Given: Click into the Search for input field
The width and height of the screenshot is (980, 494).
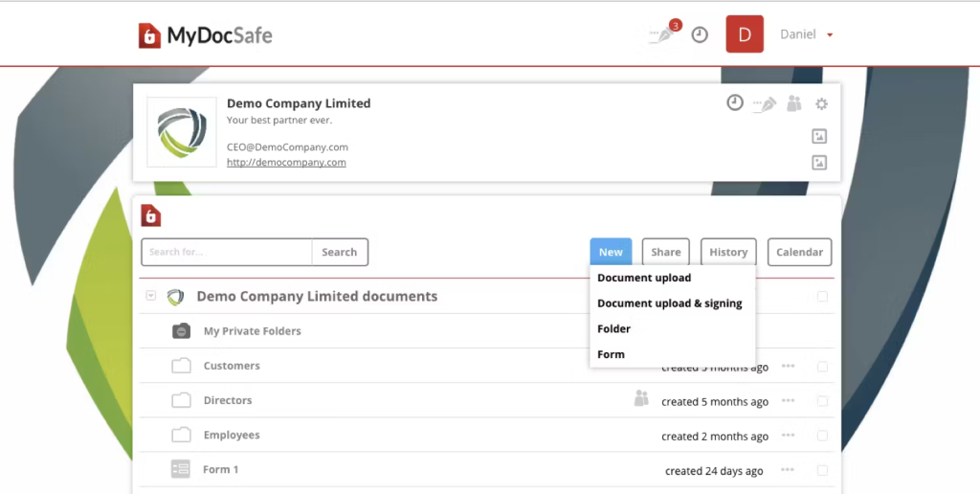Looking at the screenshot, I should (227, 252).
